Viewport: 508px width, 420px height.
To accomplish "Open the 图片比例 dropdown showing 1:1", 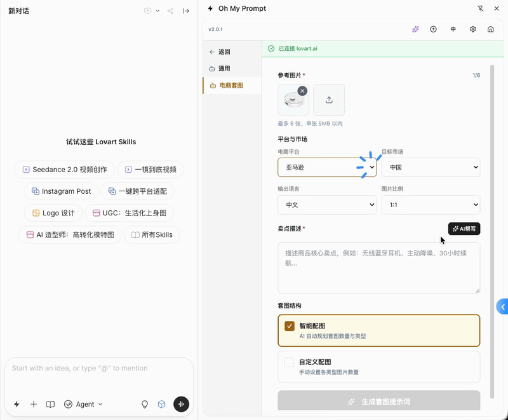I will pos(431,205).
